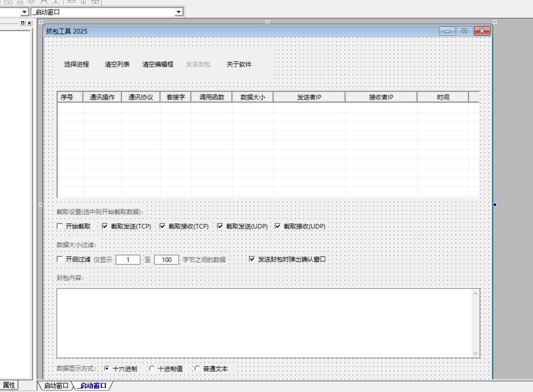Click the 选择进程 button

click(76, 64)
